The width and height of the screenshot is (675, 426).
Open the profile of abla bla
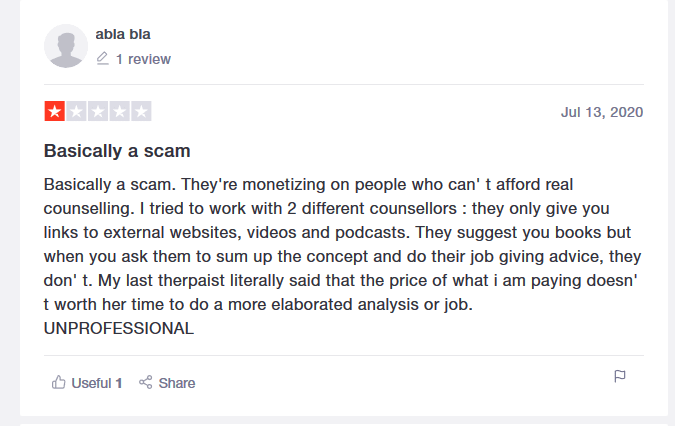coord(123,35)
